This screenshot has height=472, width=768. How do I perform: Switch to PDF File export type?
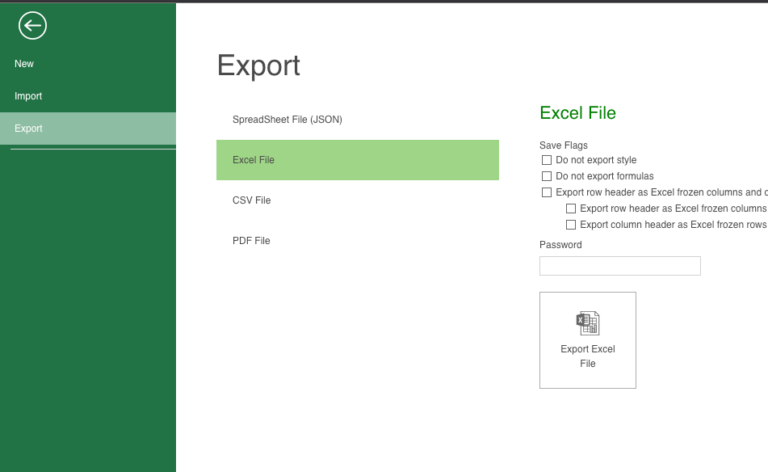[252, 241]
